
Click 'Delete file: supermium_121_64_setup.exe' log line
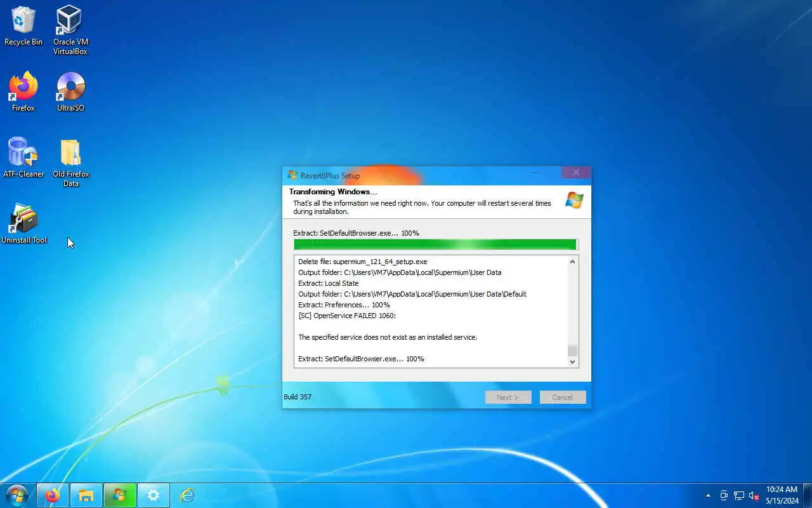[362, 262]
